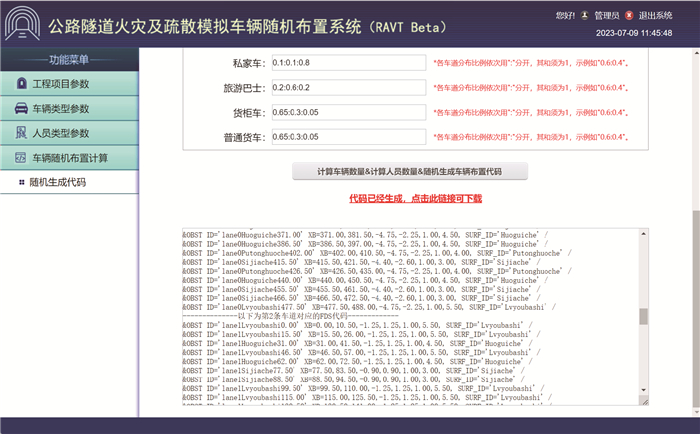Focus the 私家车 lane ratio field
This screenshot has width=700, height=434.
click(348, 63)
